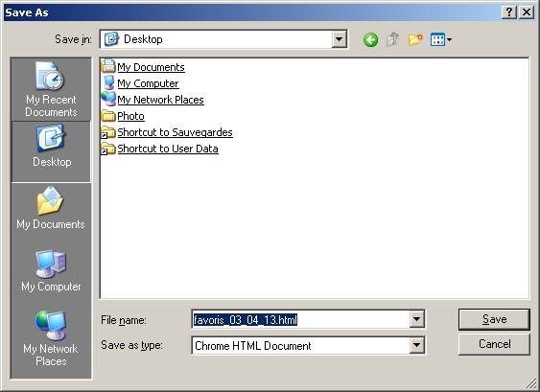Click the Help question mark button
The width and height of the screenshot is (540, 392).
tap(509, 12)
